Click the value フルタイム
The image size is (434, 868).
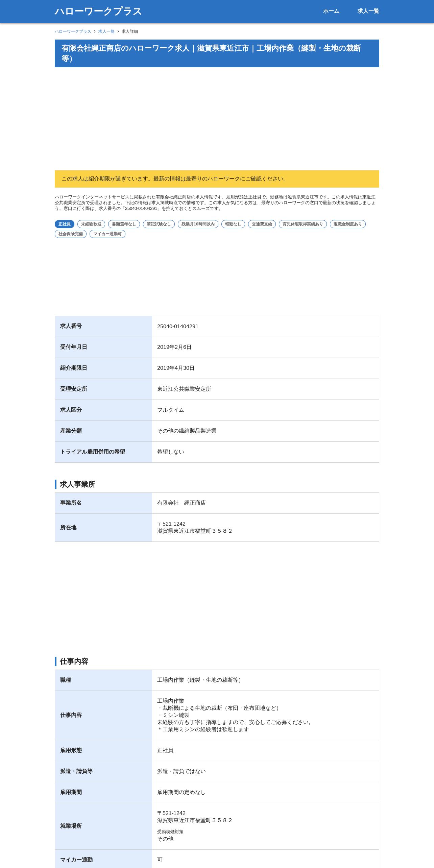click(x=171, y=410)
